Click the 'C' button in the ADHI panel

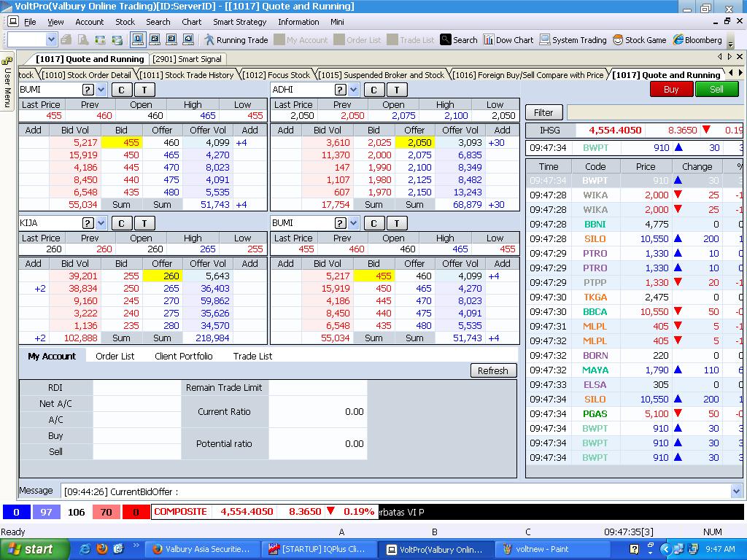click(x=373, y=90)
